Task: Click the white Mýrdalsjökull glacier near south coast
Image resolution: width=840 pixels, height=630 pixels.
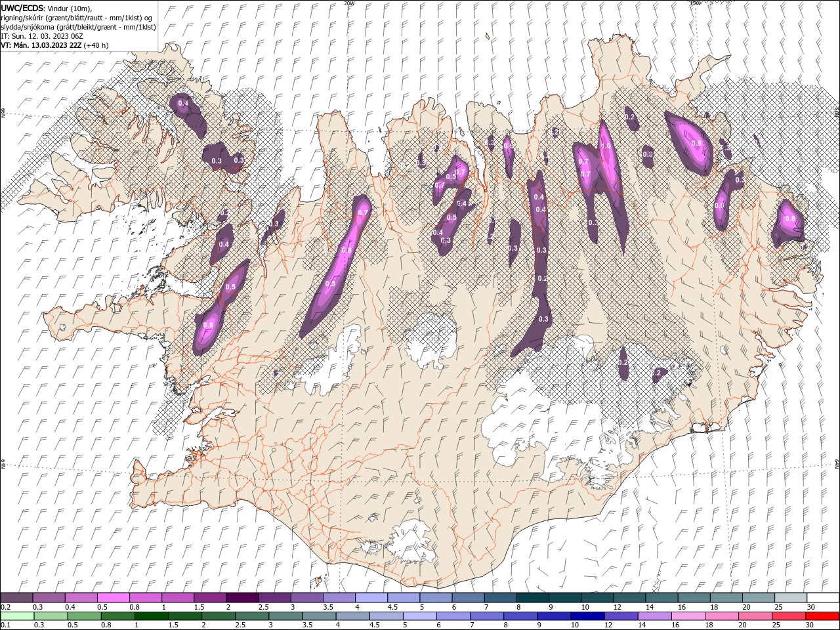Action: pos(411,541)
